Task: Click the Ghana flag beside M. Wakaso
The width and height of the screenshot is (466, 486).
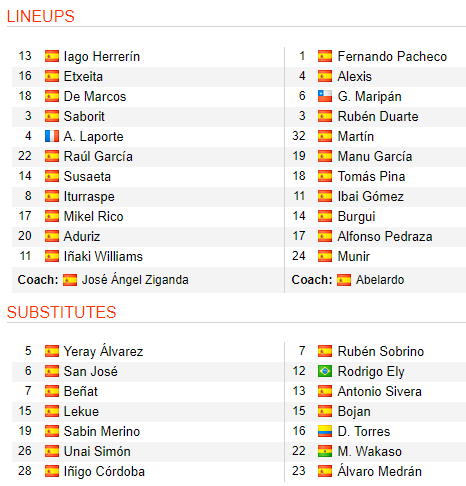Action: pyautogui.click(x=325, y=451)
